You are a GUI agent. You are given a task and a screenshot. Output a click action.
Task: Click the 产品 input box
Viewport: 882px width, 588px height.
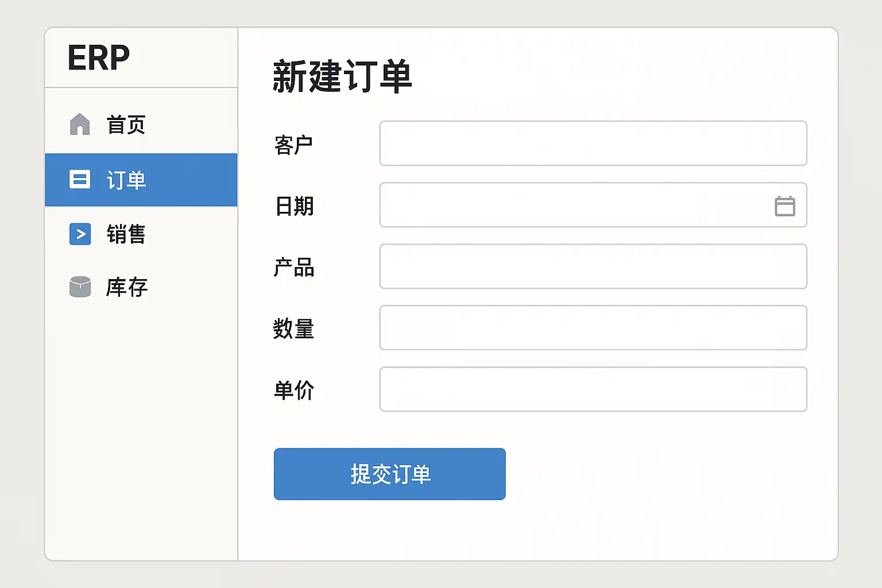tap(593, 266)
